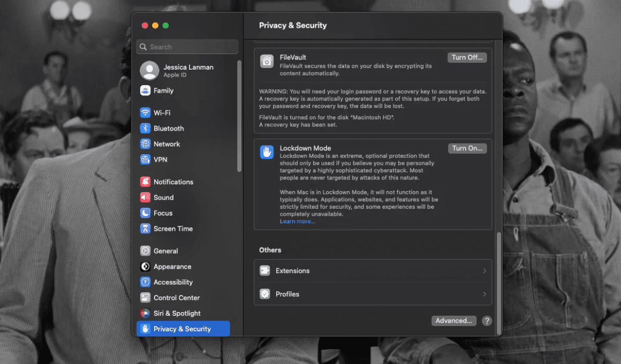Viewport: 621px width, 364px height.
Task: Click the magnifier icon in the search field
Action: [143, 47]
